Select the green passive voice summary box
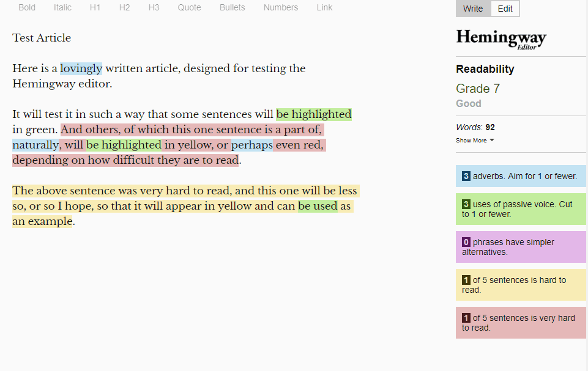This screenshot has width=588, height=371. [x=521, y=209]
